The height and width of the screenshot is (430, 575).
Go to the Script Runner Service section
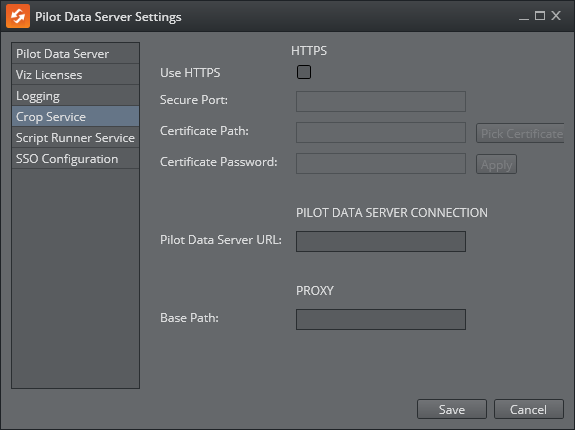coord(76,138)
